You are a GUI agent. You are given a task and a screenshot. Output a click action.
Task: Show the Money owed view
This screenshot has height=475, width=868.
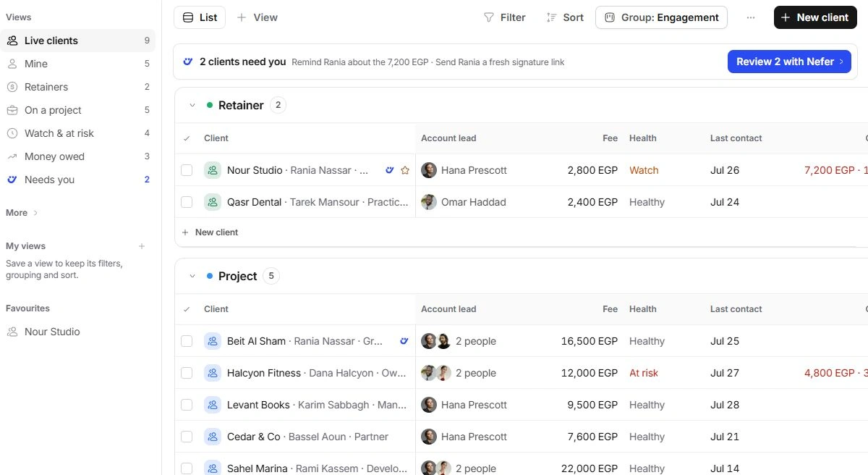pos(77,156)
